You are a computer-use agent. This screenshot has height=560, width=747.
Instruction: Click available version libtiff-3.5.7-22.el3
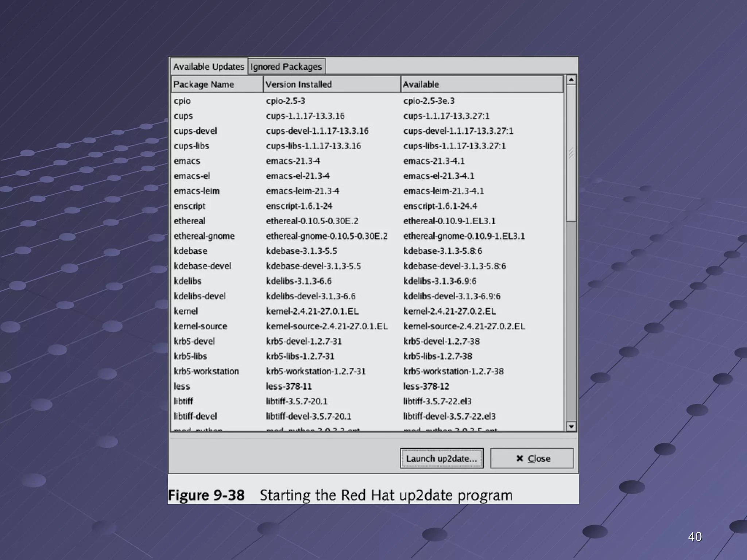pyautogui.click(x=437, y=401)
